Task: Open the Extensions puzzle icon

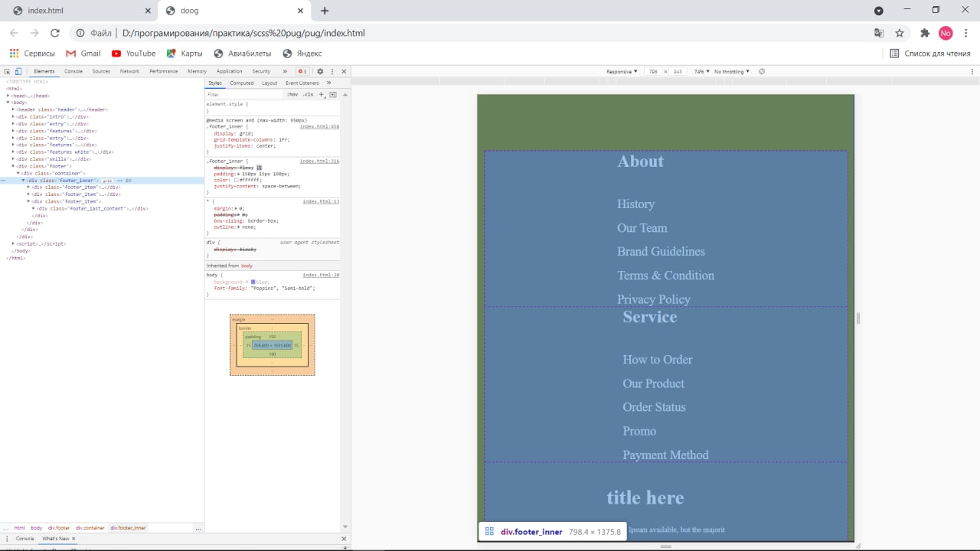Action: tap(925, 33)
